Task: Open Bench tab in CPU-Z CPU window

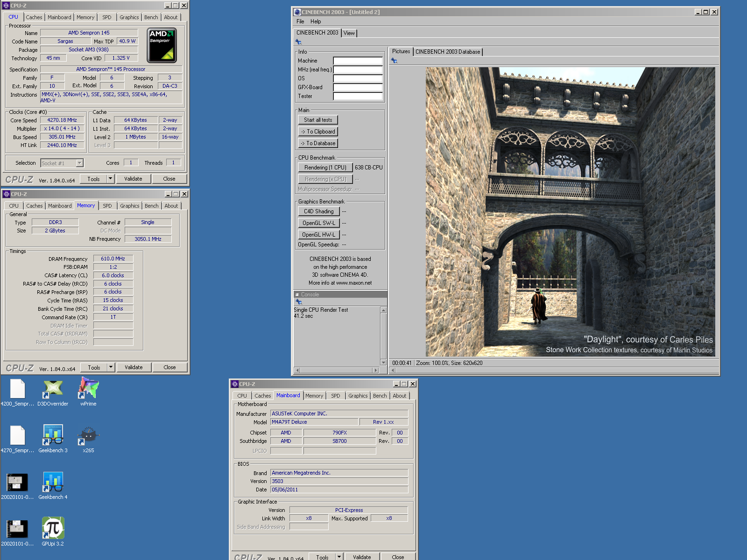Action: 151,17
